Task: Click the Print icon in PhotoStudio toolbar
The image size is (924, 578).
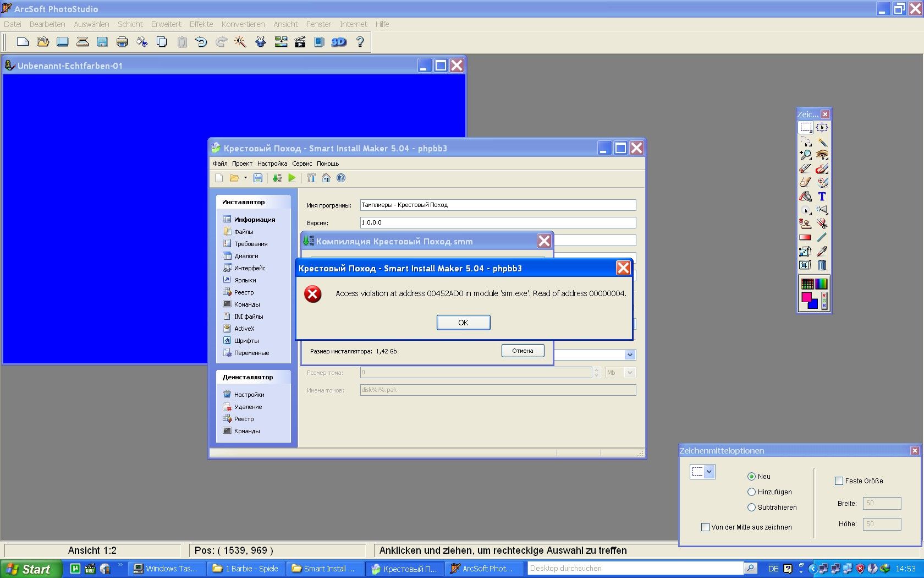Action: pos(122,42)
